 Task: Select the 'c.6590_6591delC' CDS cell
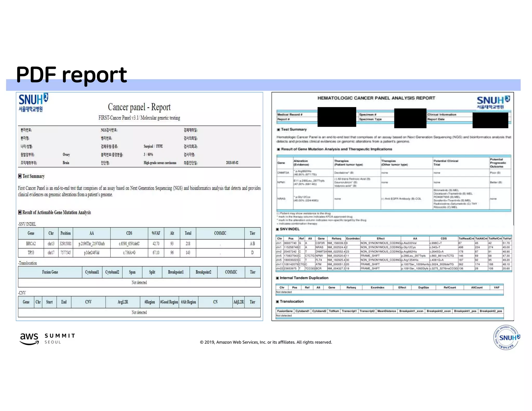pos(129,243)
